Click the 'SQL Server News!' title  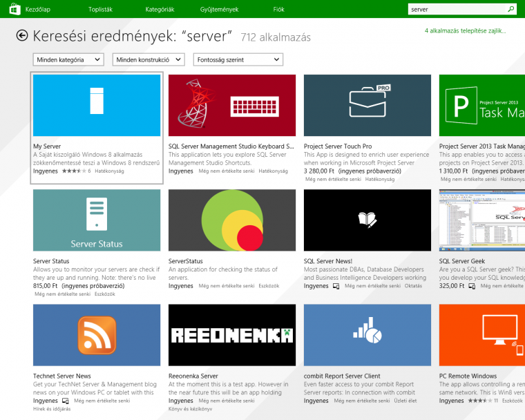[328, 261]
